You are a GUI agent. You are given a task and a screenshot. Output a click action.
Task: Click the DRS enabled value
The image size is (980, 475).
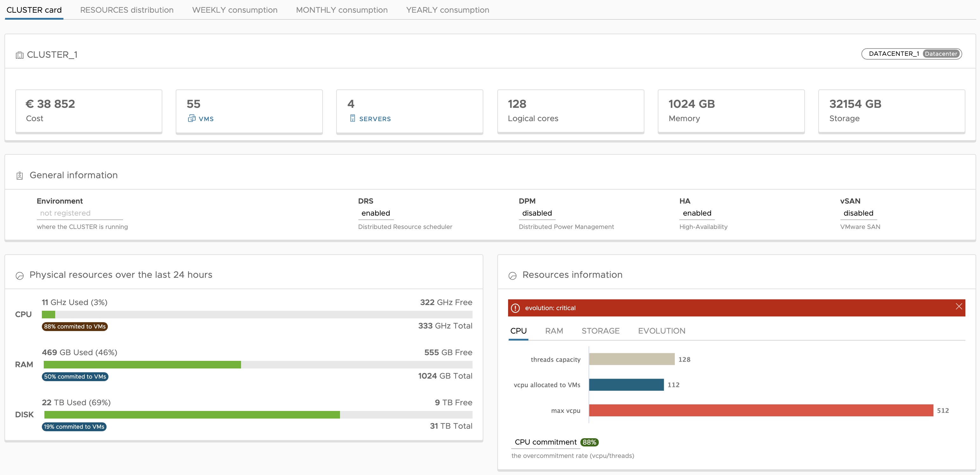coord(376,213)
